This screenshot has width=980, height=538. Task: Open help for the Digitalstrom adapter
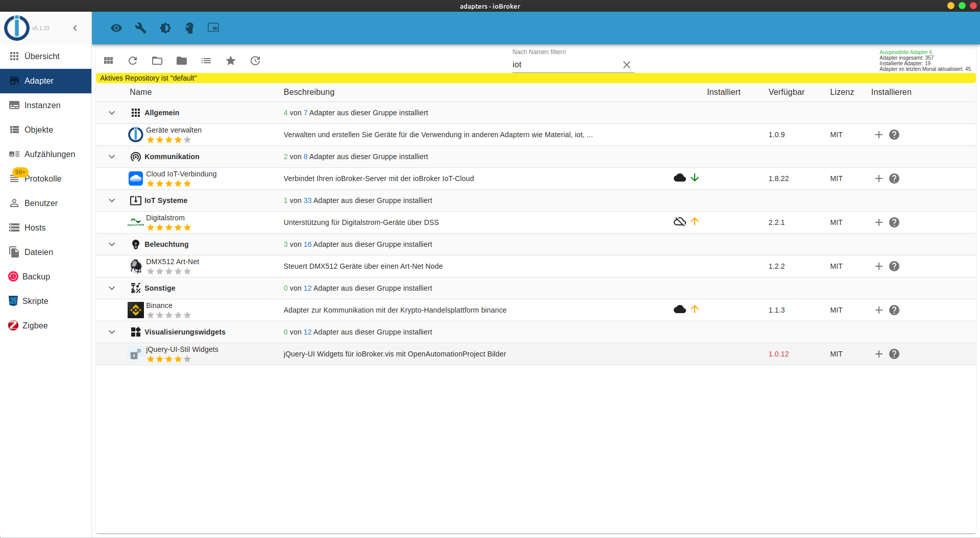click(x=894, y=222)
